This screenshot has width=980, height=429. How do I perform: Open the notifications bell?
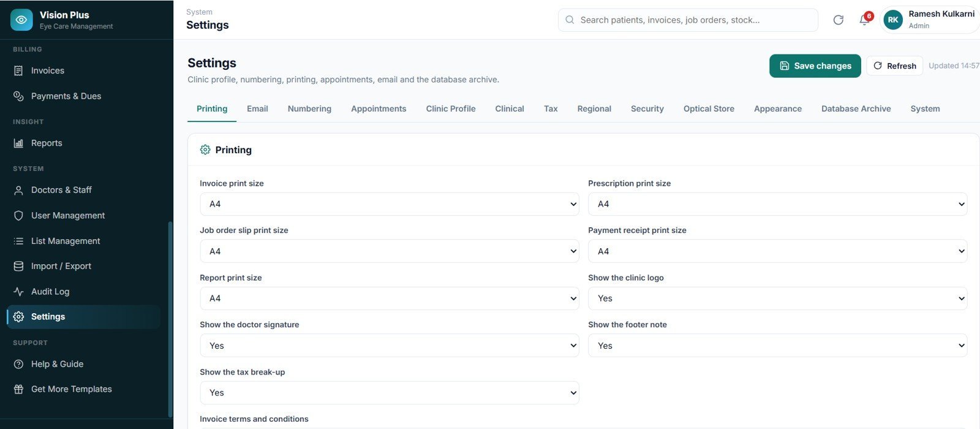coord(864,20)
